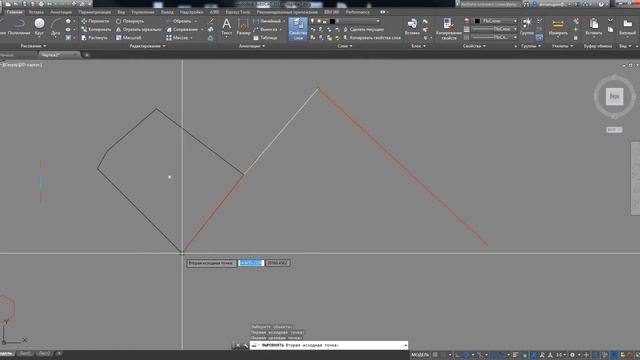
Task: Switch to the Лист1 layout tab
Action: tap(25, 353)
